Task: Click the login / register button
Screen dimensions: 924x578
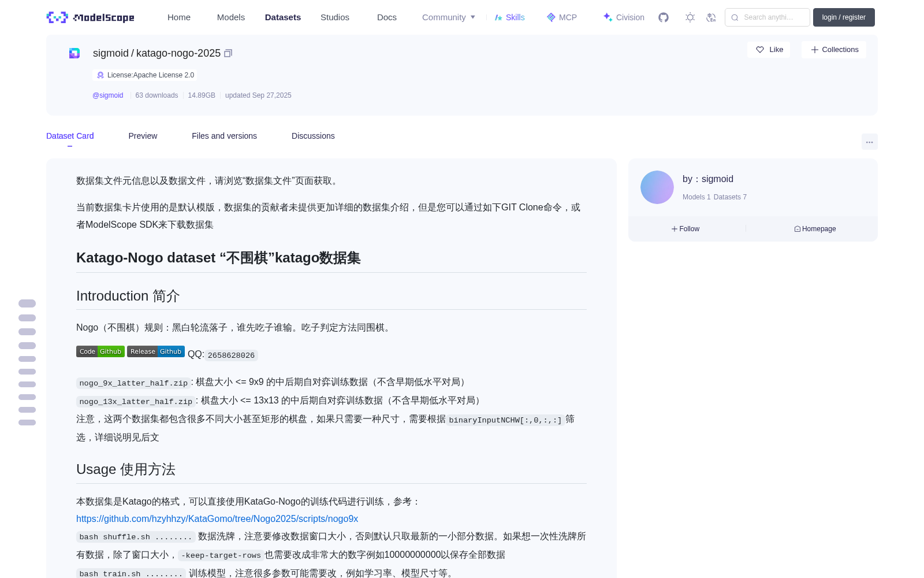Action: pos(844,17)
